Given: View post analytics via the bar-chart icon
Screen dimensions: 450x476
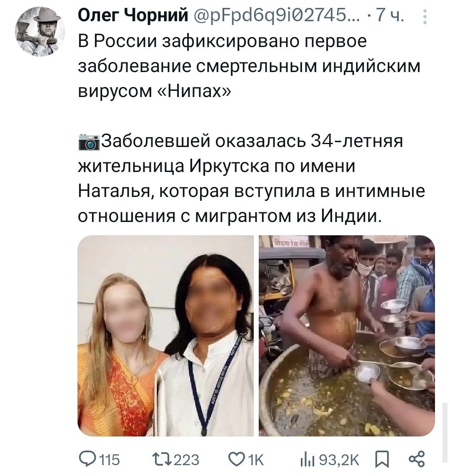Looking at the screenshot, I should [x=307, y=460].
